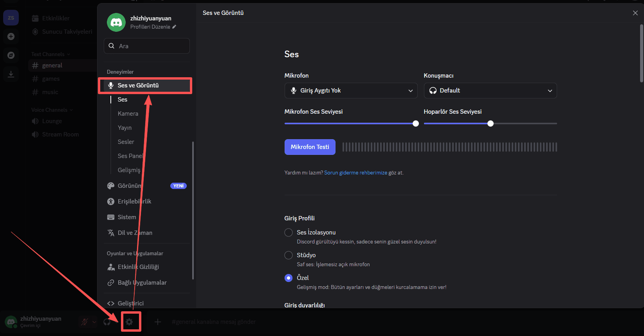Image resolution: width=644 pixels, height=336 pixels.
Task: Open Etkinlik Gizliliği icon
Action: click(x=111, y=267)
